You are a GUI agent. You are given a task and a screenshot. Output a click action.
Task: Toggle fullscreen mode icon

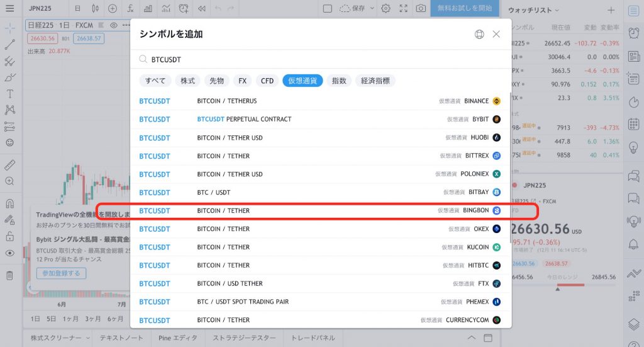coord(403,8)
